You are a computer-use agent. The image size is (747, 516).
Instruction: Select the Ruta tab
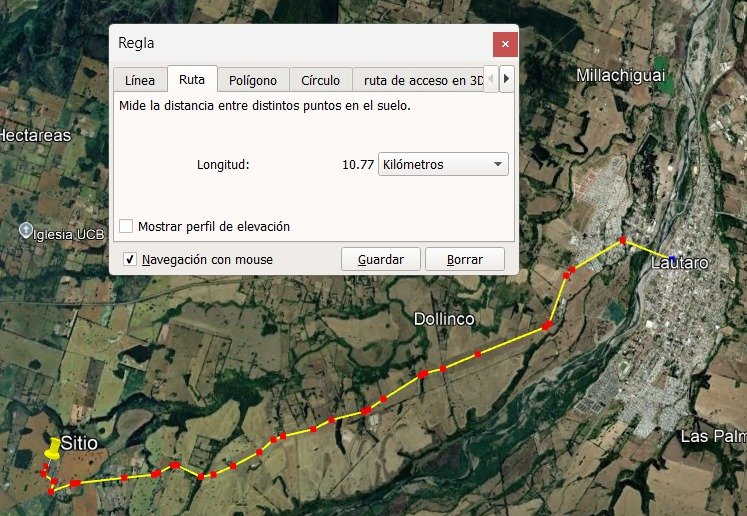click(x=192, y=79)
